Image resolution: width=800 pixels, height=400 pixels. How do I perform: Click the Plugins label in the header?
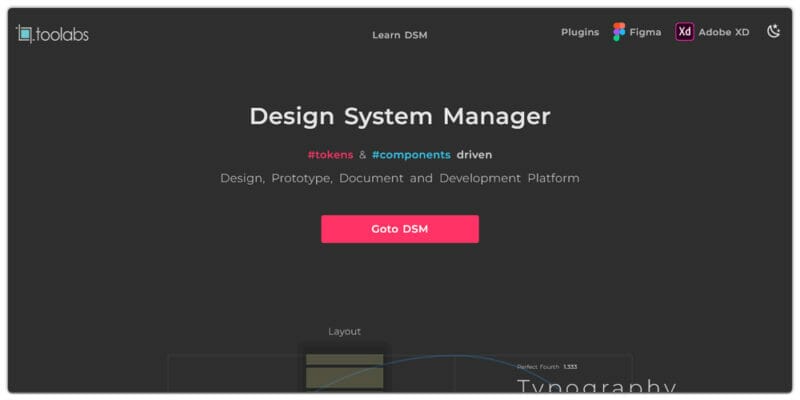coord(580,32)
